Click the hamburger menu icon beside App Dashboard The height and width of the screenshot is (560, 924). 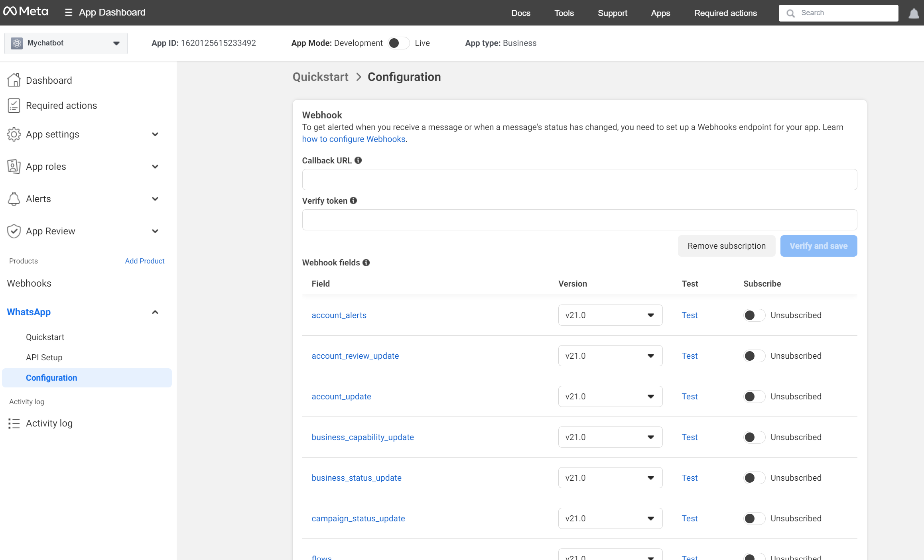pos(68,13)
